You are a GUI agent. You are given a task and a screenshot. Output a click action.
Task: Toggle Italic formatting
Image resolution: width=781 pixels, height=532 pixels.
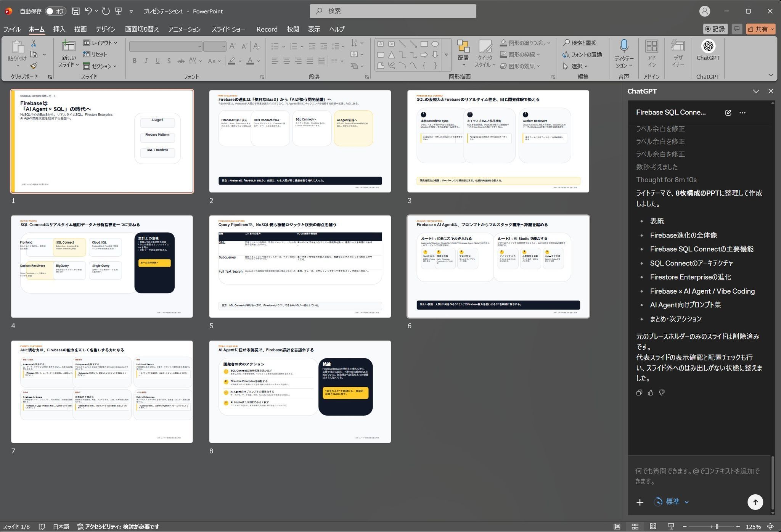pos(146,61)
